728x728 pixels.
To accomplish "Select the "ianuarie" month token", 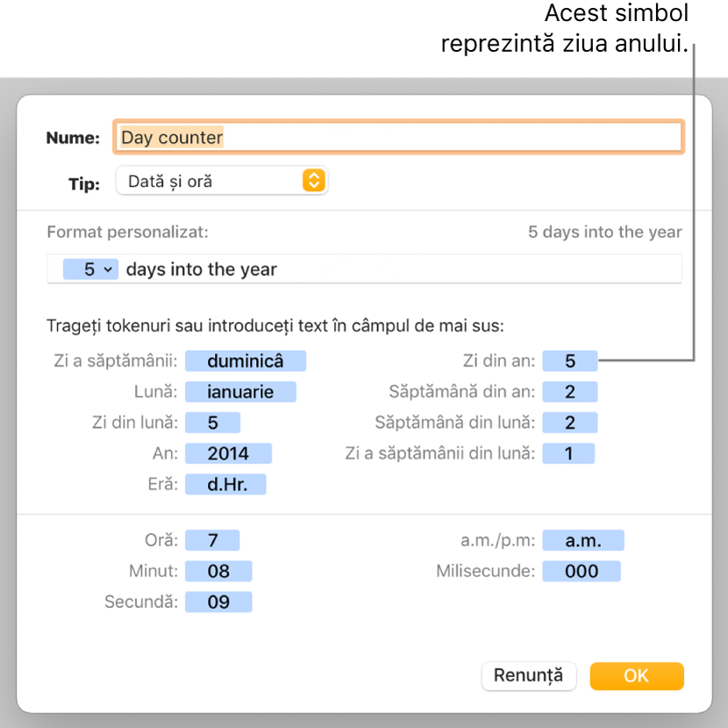I will click(240, 391).
